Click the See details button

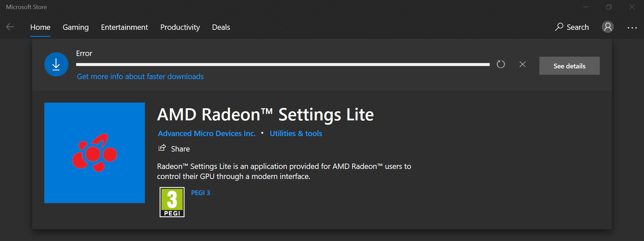pyautogui.click(x=570, y=66)
